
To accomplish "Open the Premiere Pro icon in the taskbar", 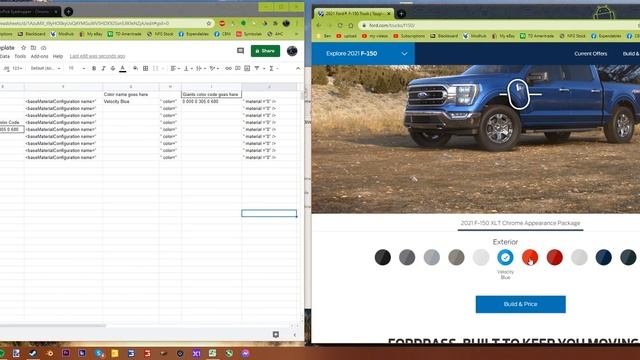I will click(66, 353).
